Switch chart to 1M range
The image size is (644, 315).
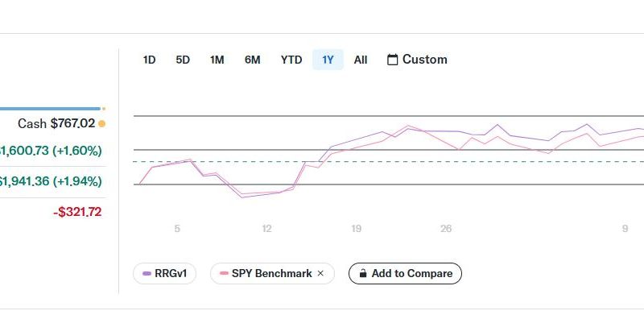217,60
